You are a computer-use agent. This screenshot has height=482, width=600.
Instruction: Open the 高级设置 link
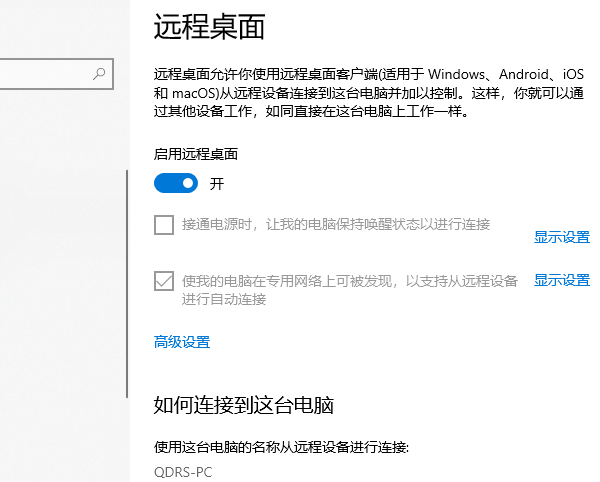[x=182, y=342]
